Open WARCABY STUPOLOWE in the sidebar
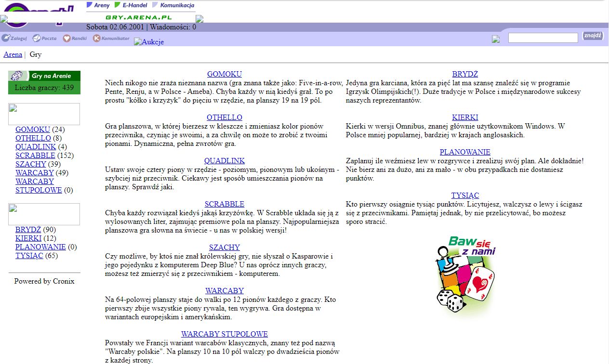The width and height of the screenshot is (609, 364). coord(39,186)
